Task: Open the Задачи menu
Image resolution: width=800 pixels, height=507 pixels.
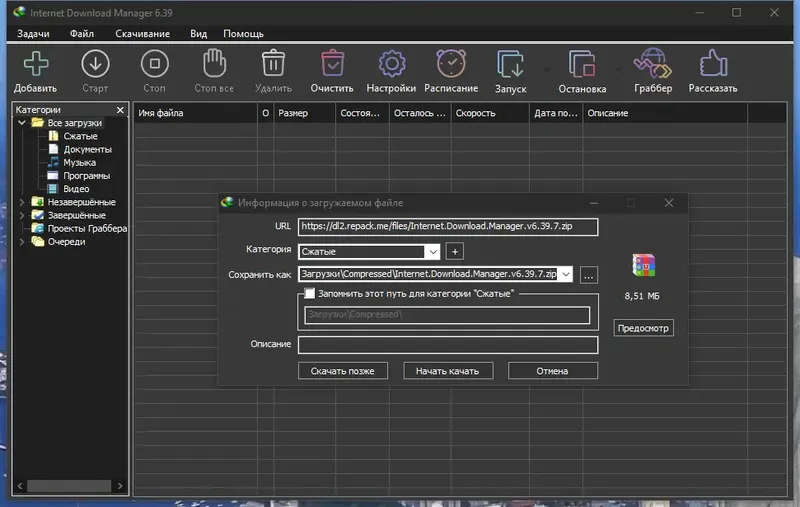Action: coord(33,34)
